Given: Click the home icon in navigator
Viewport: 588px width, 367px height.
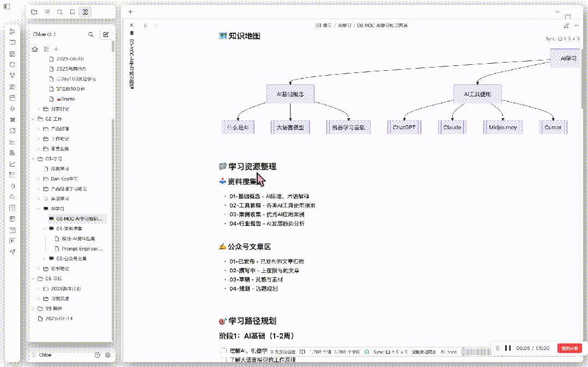Looking at the screenshot, I should point(35,49).
